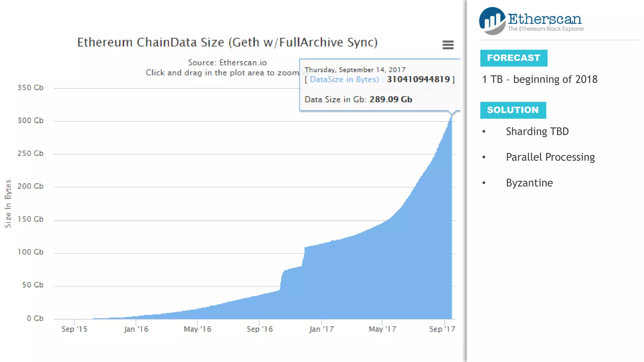Click the DataSize in Bytes series label

[344, 80]
